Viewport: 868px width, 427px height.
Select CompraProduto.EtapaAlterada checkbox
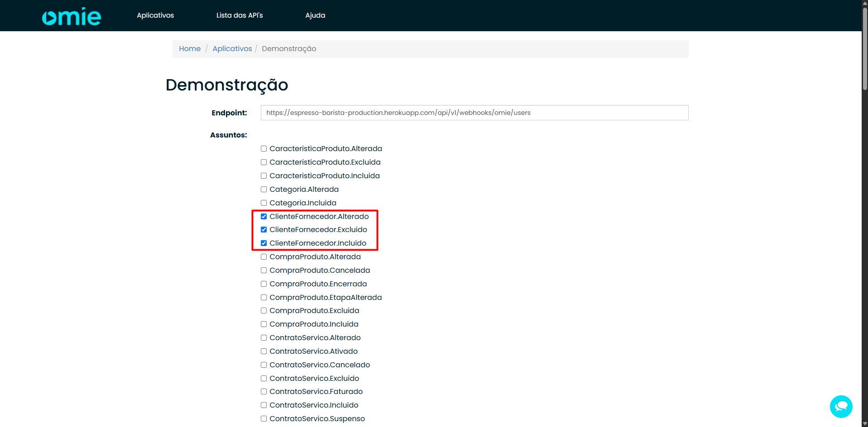point(264,298)
